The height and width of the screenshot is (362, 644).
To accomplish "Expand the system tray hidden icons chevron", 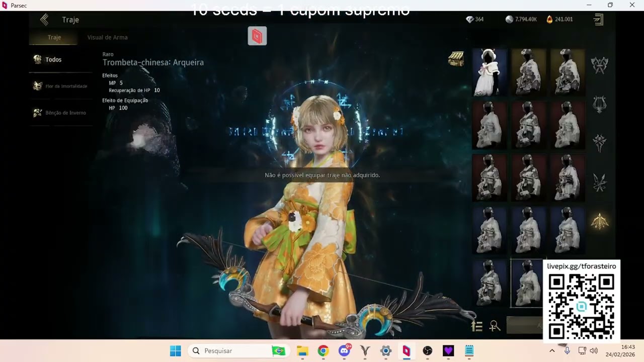I will pyautogui.click(x=552, y=351).
